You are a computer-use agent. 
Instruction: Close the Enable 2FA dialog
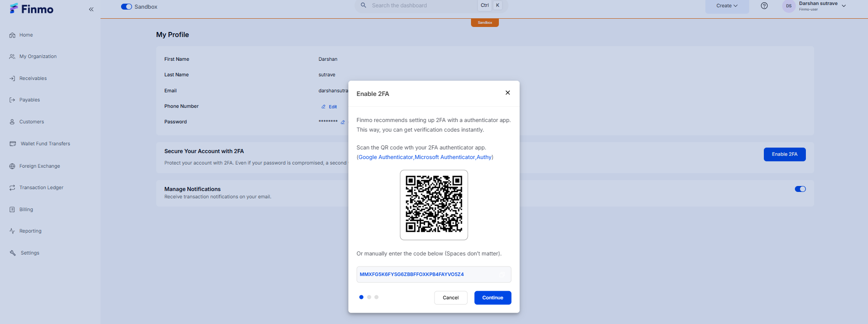[508, 93]
